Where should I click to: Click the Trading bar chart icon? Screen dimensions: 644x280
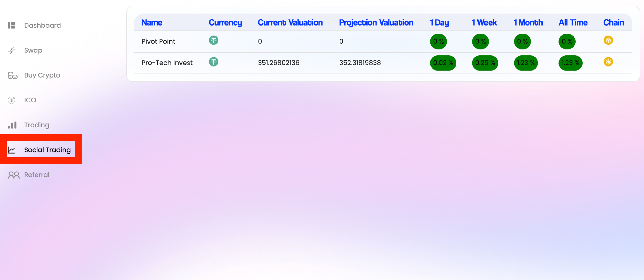12,125
